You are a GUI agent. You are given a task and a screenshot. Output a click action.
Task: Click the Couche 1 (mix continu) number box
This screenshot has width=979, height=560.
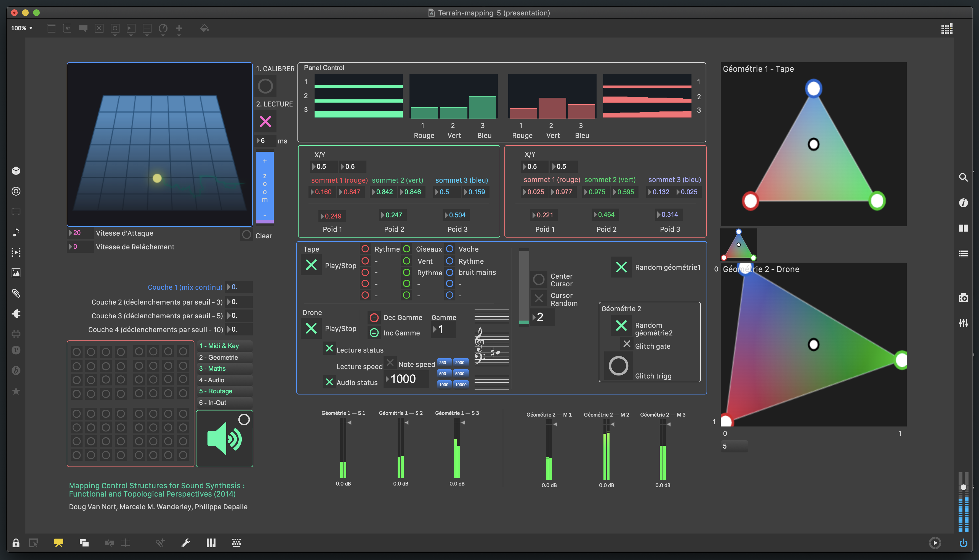[239, 287]
